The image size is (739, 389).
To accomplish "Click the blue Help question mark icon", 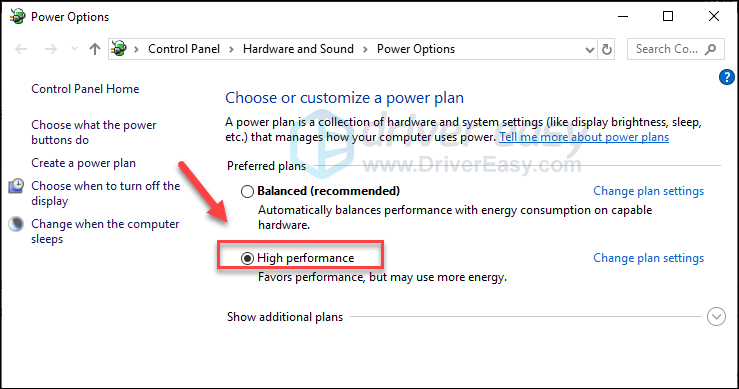I will click(726, 77).
